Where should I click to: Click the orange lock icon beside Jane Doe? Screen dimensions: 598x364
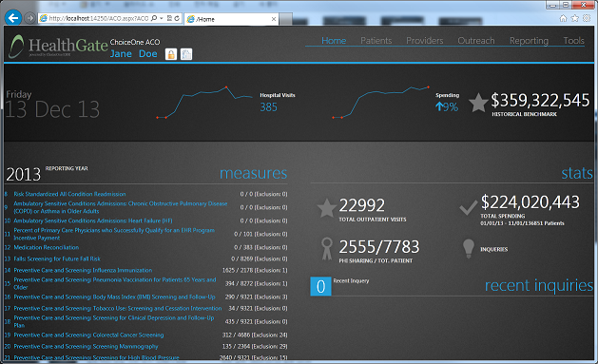[171, 54]
